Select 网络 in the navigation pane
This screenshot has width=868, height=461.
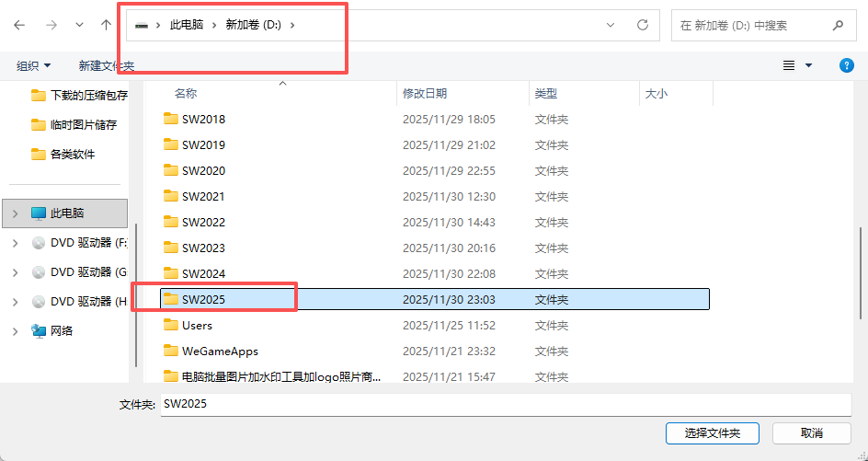click(x=52, y=330)
